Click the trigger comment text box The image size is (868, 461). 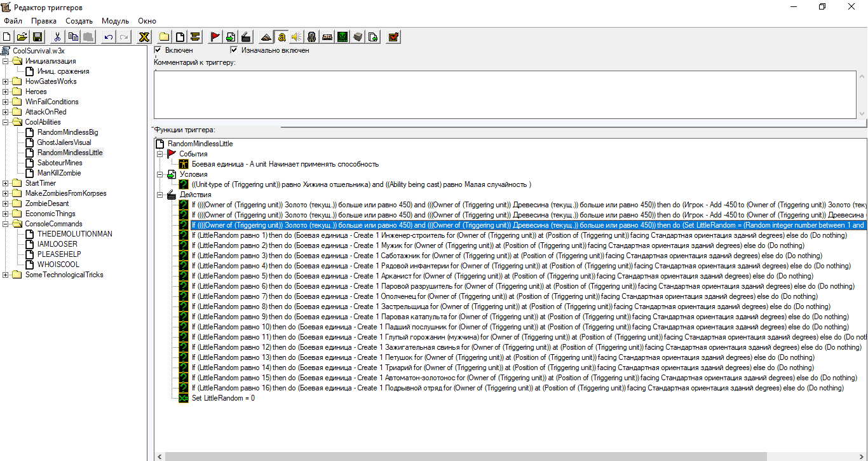pyautogui.click(x=505, y=94)
